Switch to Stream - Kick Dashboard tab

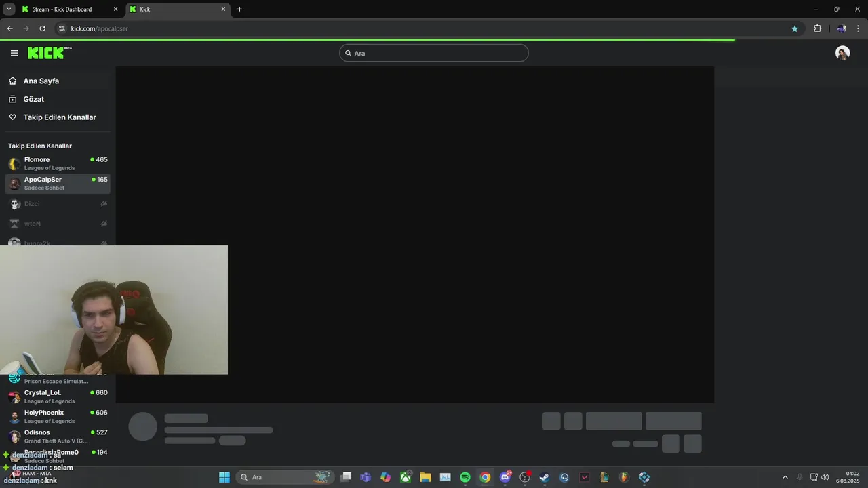tap(69, 9)
